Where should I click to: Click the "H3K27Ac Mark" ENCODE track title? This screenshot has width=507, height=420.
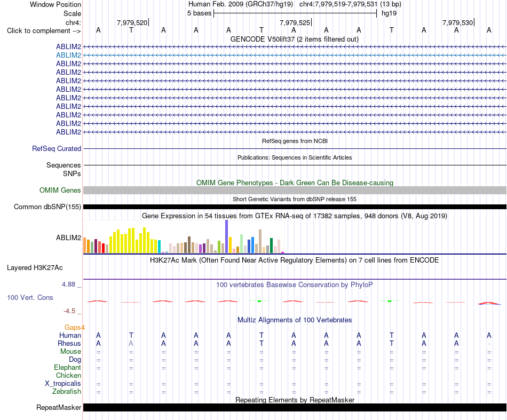coord(295,260)
